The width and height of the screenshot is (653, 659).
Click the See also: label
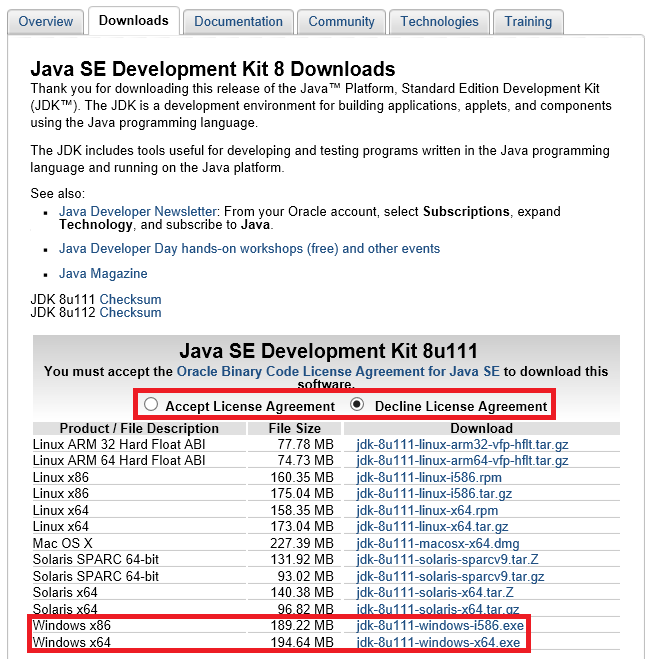tap(58, 194)
